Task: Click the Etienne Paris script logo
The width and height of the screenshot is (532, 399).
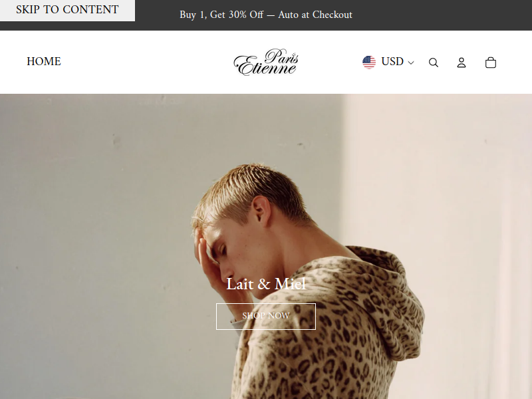Action: click(x=266, y=62)
